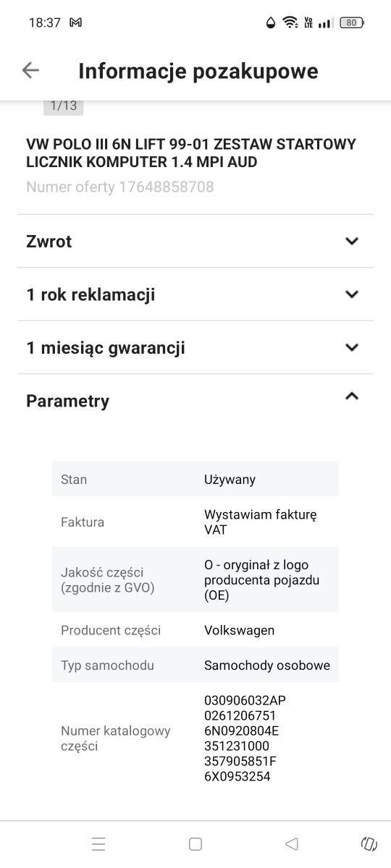Tap the Android back triangle icon
This screenshot has width=391, height=868.
tap(292, 843)
